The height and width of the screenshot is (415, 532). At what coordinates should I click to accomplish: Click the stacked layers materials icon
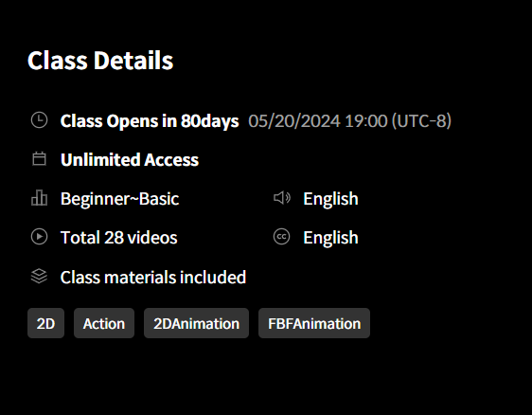pyautogui.click(x=40, y=276)
